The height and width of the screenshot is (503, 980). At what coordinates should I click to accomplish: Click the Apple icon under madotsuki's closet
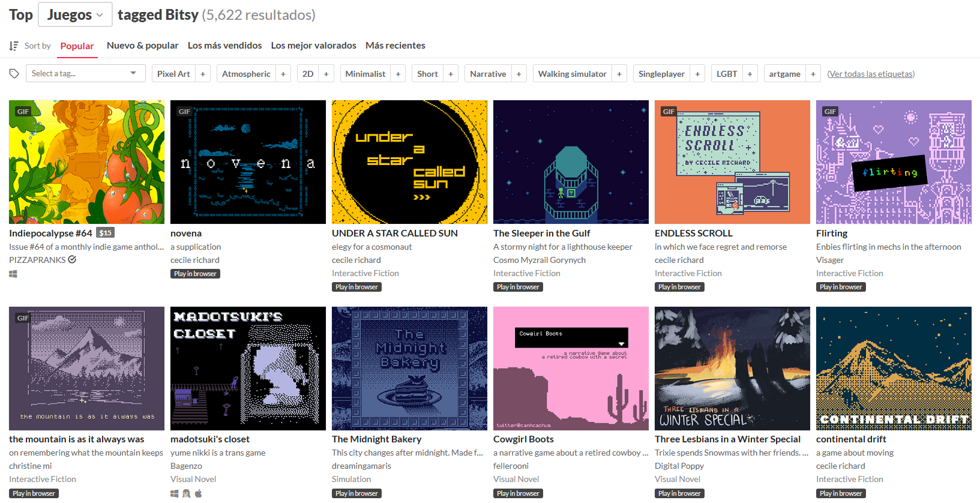(x=199, y=493)
